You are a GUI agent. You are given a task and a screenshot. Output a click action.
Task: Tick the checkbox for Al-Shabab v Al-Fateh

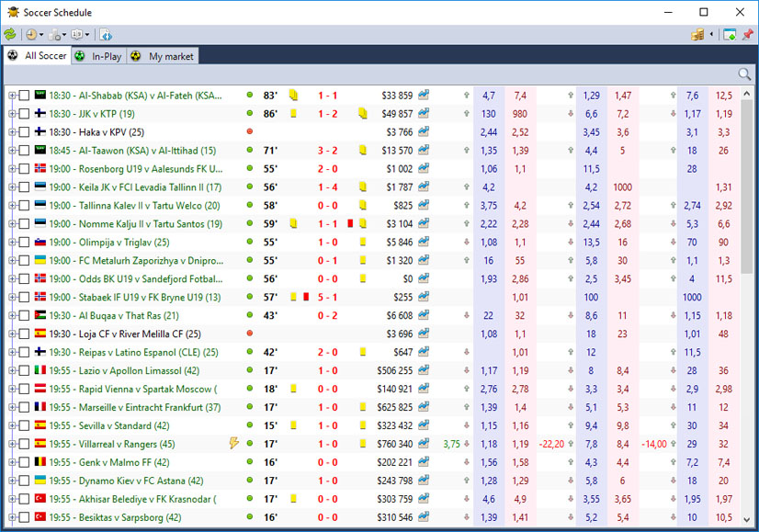click(x=24, y=96)
